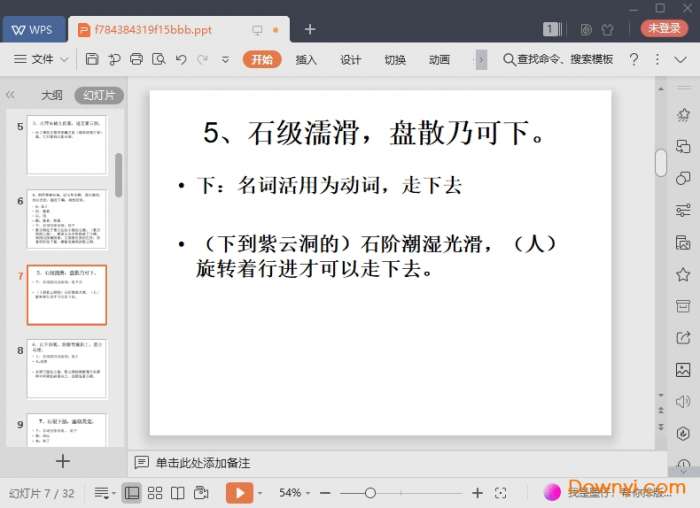Collapse the ribbon with the chevron
Viewport: 700px width, 508px height.
click(x=680, y=59)
